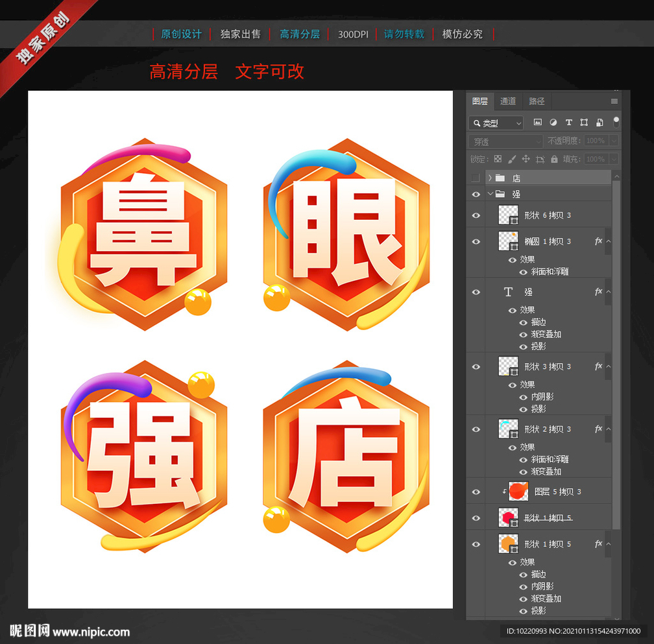
Task: Select the Type layer filter icon
Action: click(569, 123)
